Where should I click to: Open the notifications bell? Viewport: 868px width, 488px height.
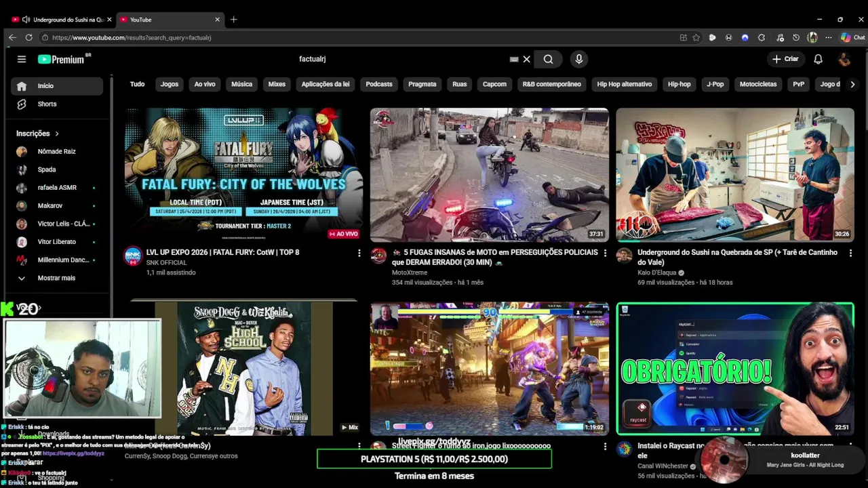[818, 59]
